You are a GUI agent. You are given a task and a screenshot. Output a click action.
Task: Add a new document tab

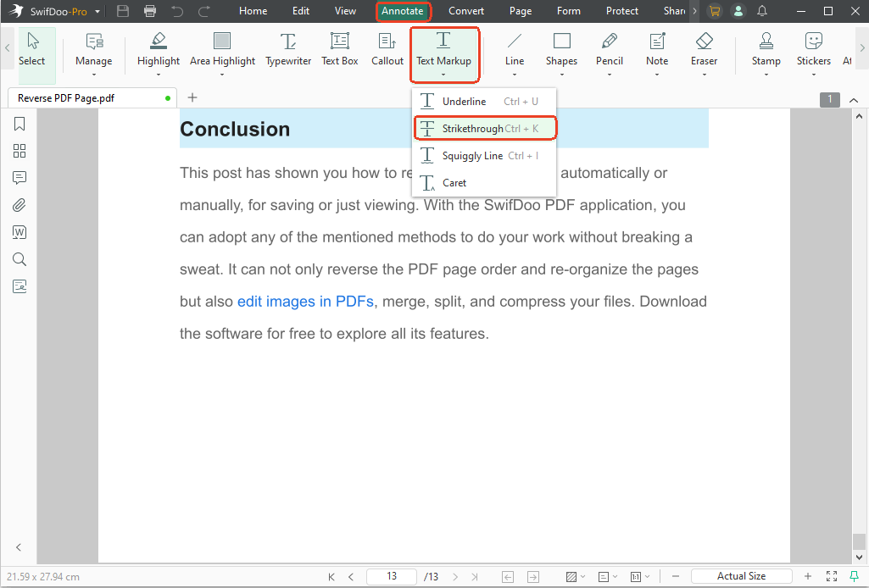pos(192,97)
